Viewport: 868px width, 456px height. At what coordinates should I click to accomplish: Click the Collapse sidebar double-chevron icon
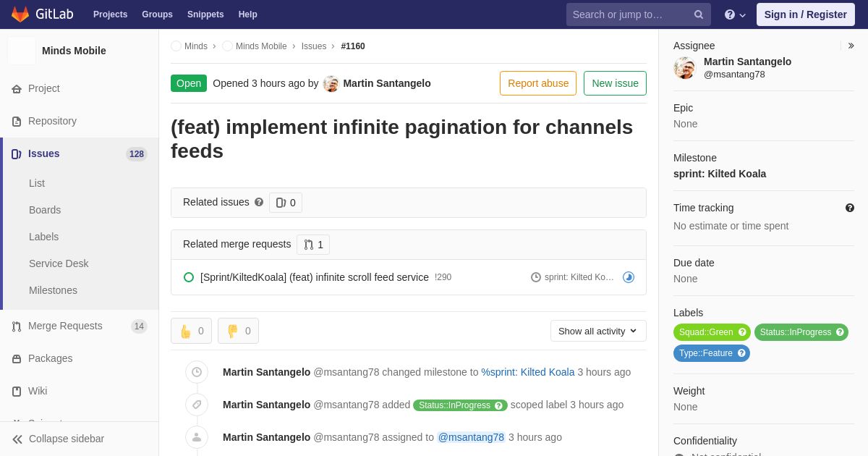[17, 439]
